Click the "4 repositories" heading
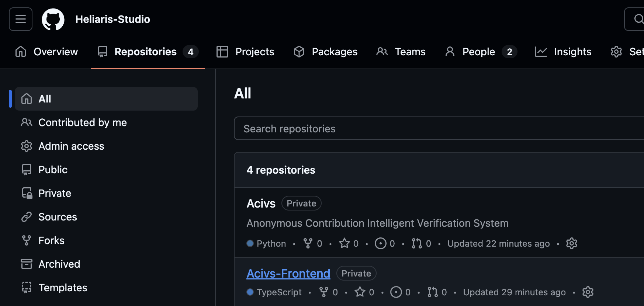 coord(281,170)
